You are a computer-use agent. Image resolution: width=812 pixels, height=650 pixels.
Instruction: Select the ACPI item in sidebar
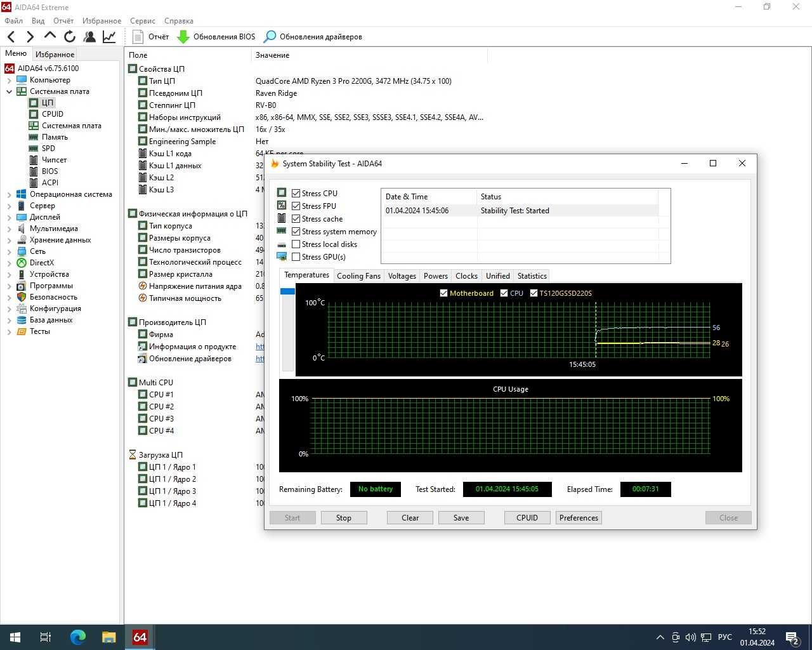pyautogui.click(x=50, y=183)
